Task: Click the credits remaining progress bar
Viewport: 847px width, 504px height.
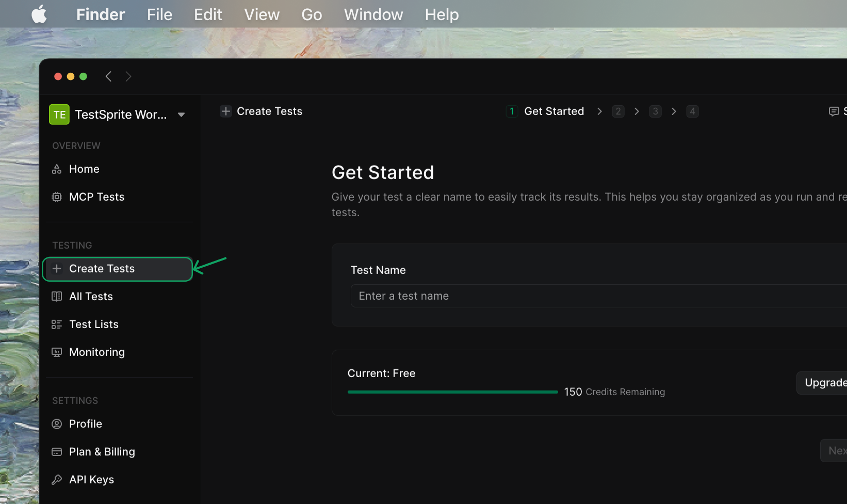Action: [x=453, y=392]
